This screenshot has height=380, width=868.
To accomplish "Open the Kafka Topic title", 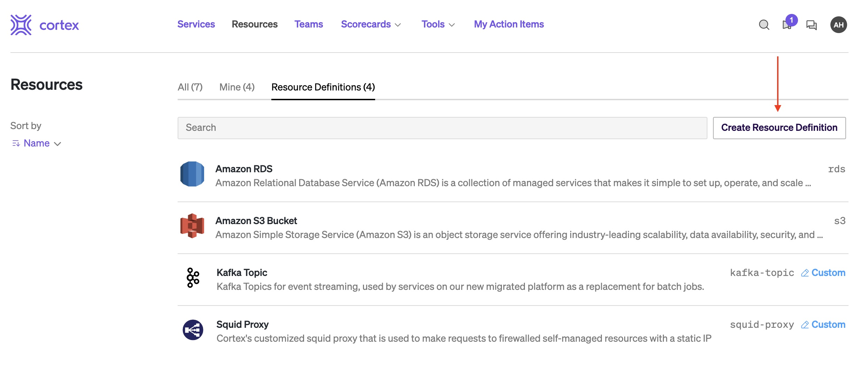I will click(242, 273).
